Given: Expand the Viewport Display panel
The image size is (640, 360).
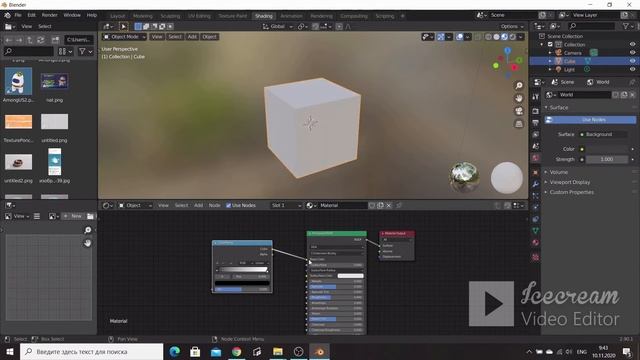Looking at the screenshot, I should pyautogui.click(x=569, y=182).
